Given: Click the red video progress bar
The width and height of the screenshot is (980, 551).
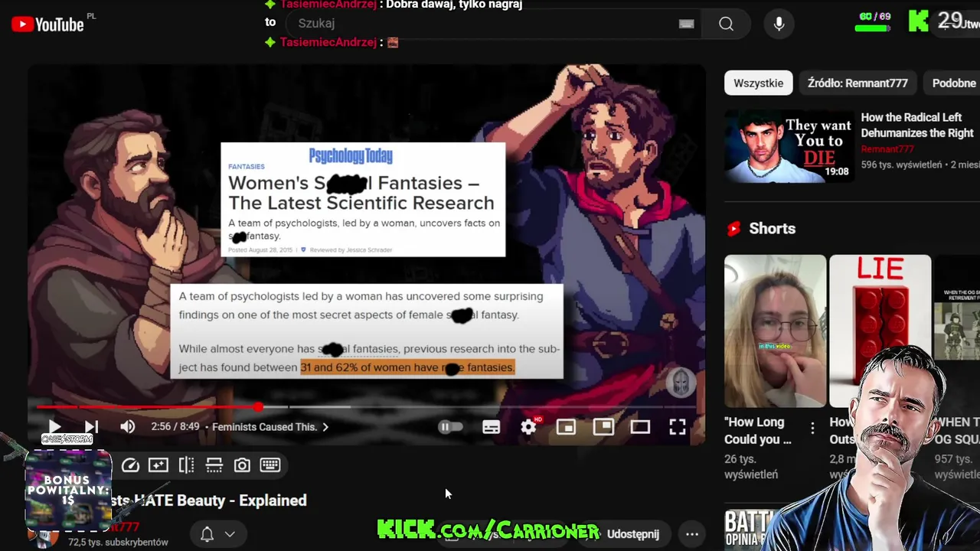Looking at the screenshot, I should pyautogui.click(x=147, y=407).
